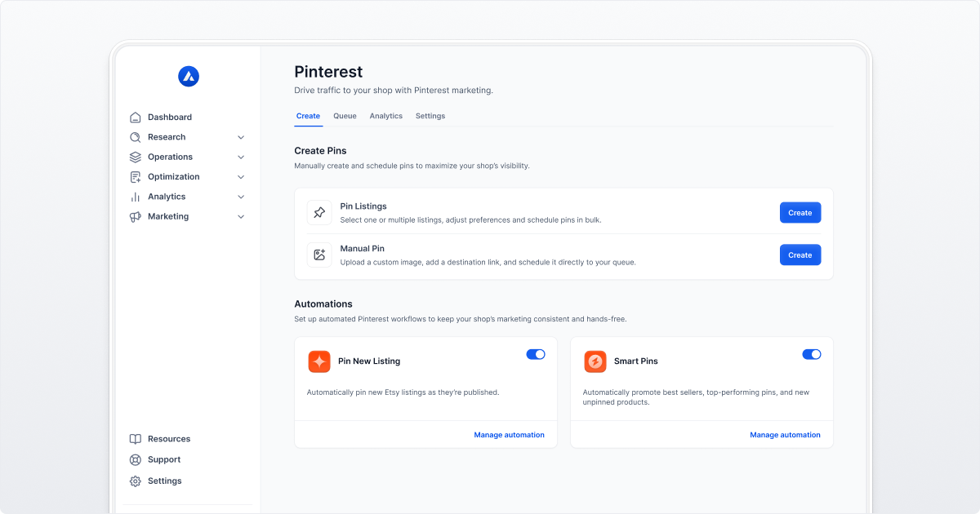Click the Create Pins section heading
Screen dimensions: 980x514
[320, 151]
